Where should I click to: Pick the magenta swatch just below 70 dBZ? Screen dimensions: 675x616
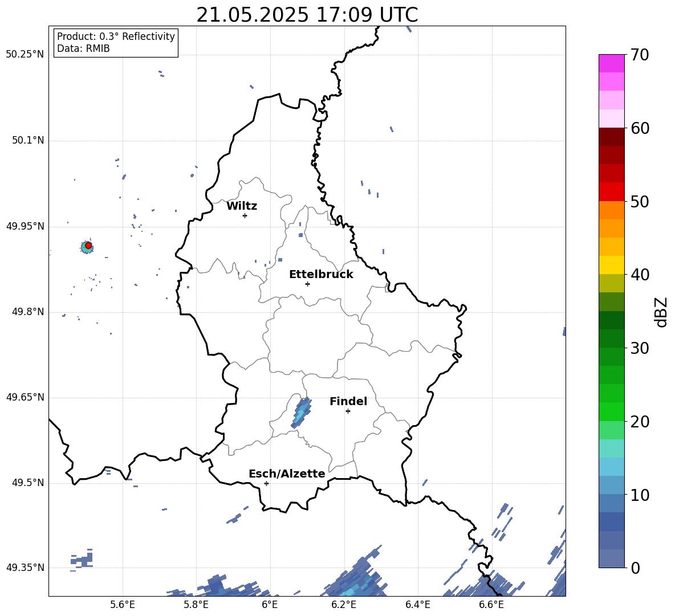[x=611, y=64]
